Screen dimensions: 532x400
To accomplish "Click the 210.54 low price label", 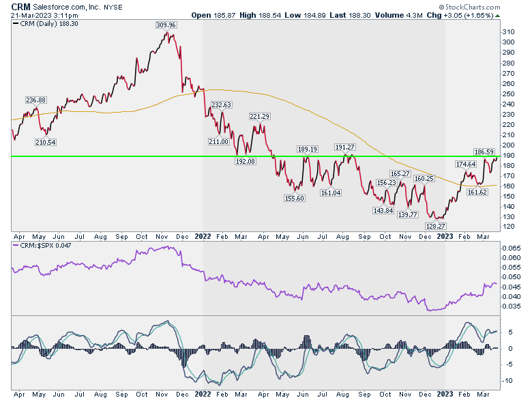I will pos(46,142).
